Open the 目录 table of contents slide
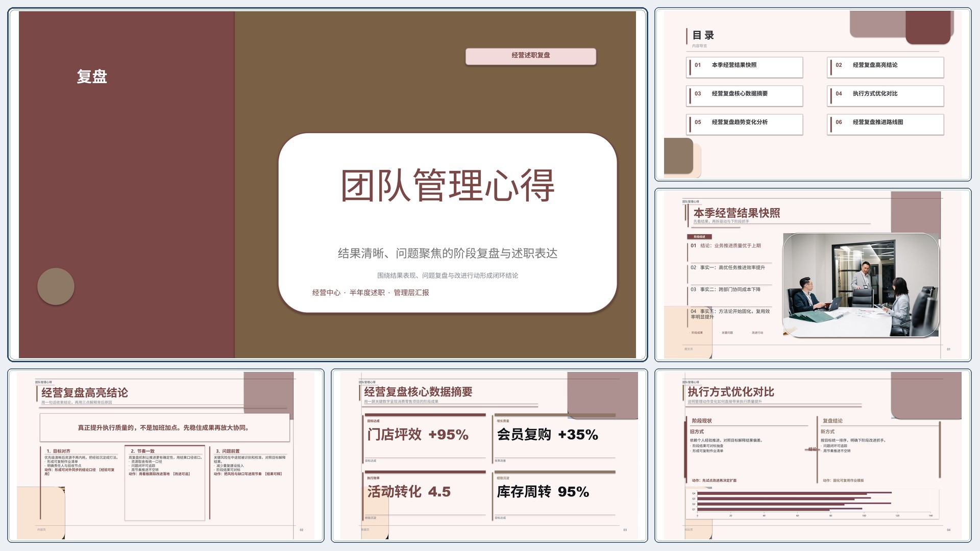This screenshot has height=551, width=980. tap(813, 94)
